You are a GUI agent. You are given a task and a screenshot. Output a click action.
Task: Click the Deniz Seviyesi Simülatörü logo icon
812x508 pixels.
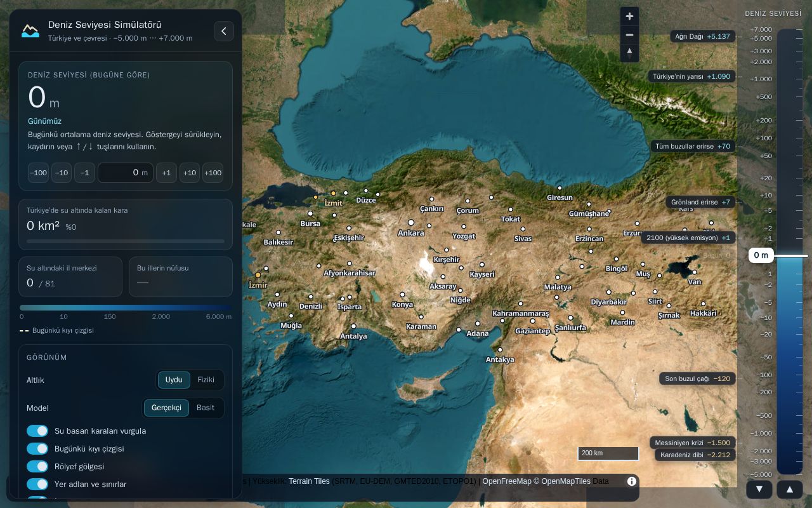pyautogui.click(x=30, y=30)
